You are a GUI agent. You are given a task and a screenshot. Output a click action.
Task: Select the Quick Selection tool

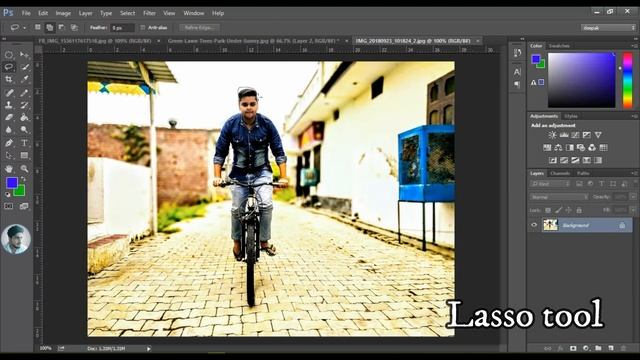tap(24, 67)
